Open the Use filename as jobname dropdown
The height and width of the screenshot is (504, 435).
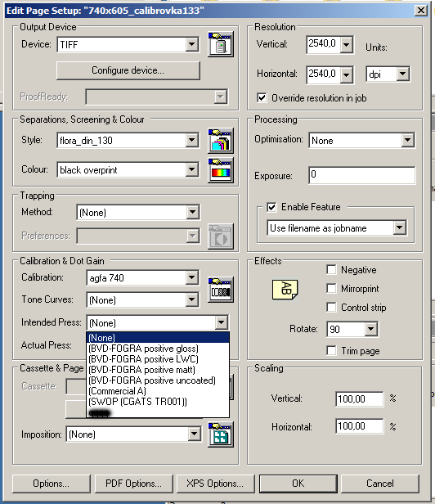pos(337,228)
